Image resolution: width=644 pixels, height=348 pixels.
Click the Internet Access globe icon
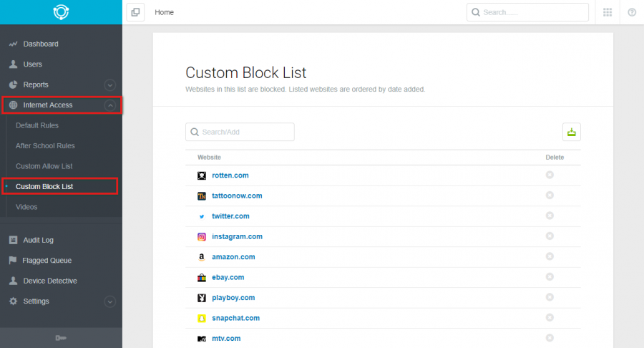13,105
